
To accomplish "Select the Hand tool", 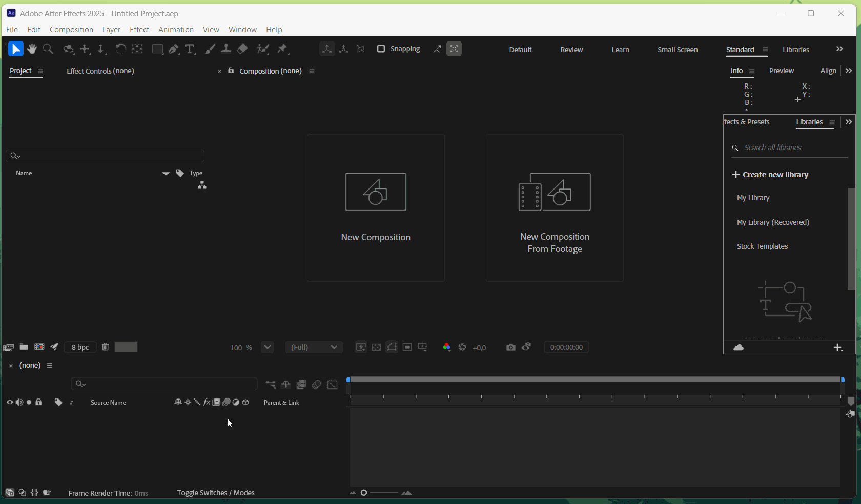I will tap(32, 49).
